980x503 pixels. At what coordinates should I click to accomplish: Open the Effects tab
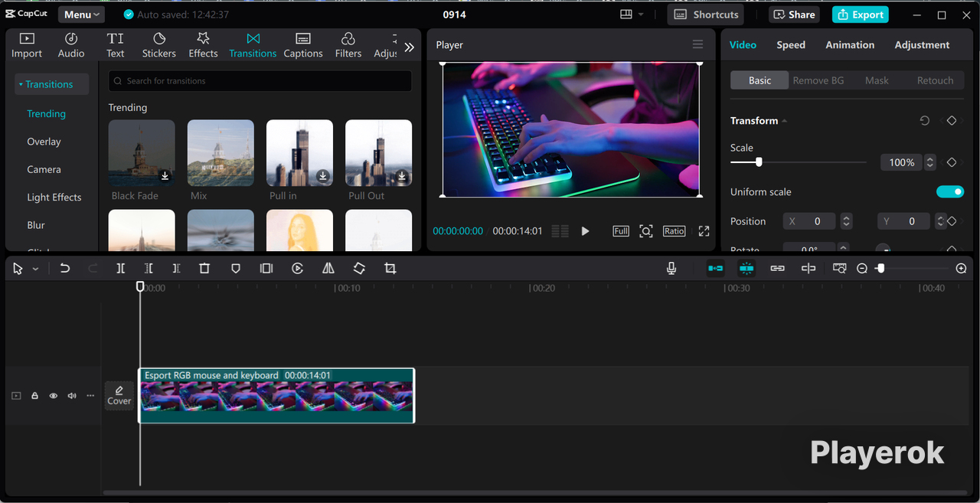tap(203, 45)
